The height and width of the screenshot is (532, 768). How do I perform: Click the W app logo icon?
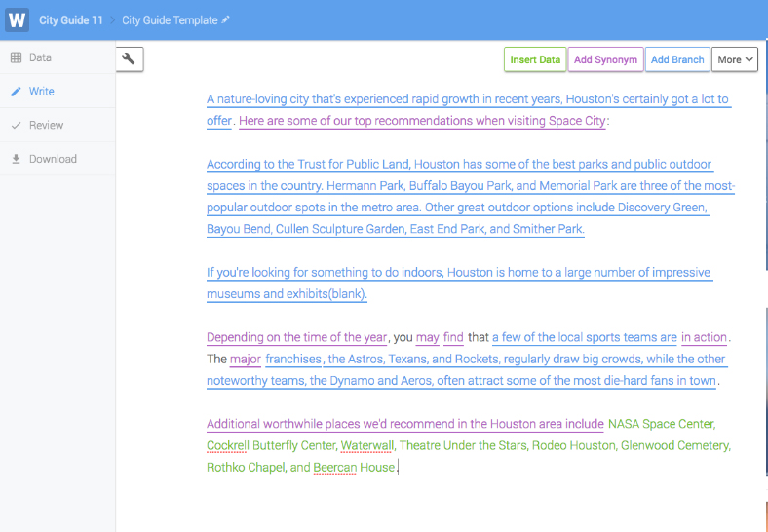pos(17,19)
